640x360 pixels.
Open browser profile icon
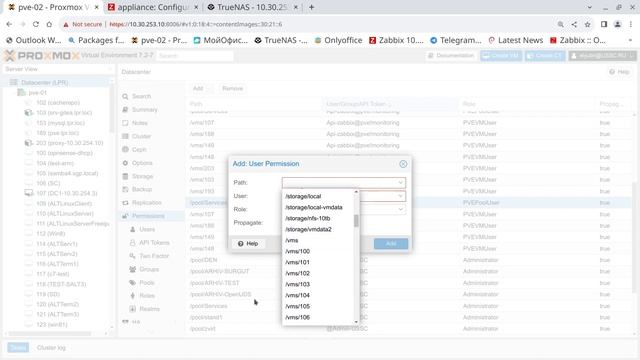618,24
